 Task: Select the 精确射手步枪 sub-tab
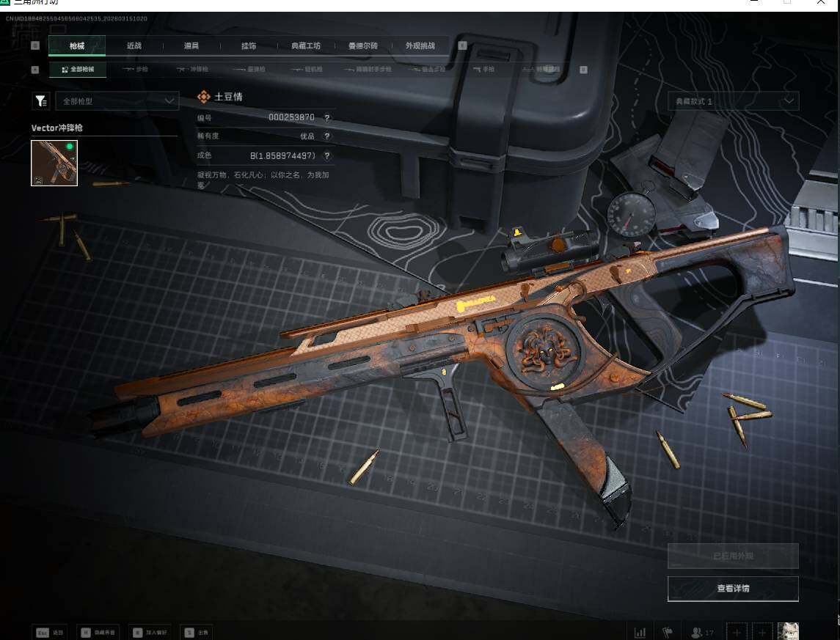368,70
